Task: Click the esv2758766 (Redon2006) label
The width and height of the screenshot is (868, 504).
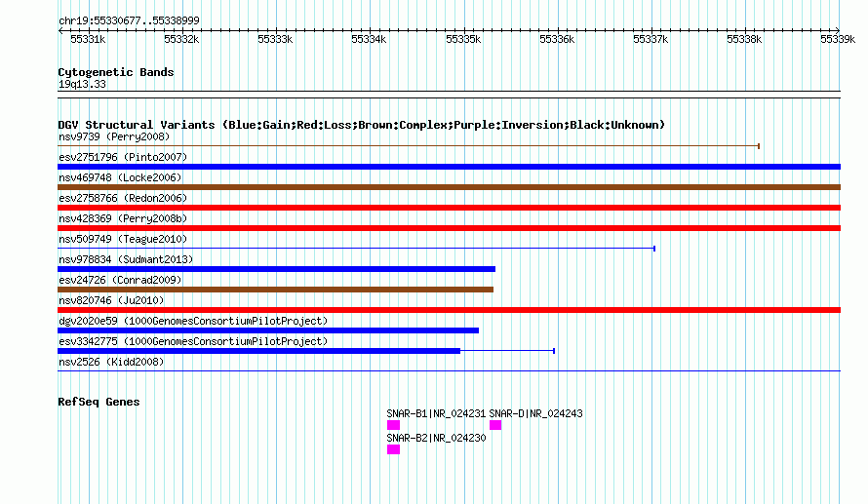Action: [123, 198]
